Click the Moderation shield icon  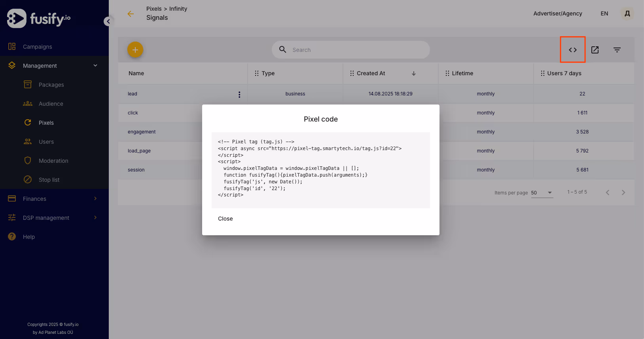28,160
